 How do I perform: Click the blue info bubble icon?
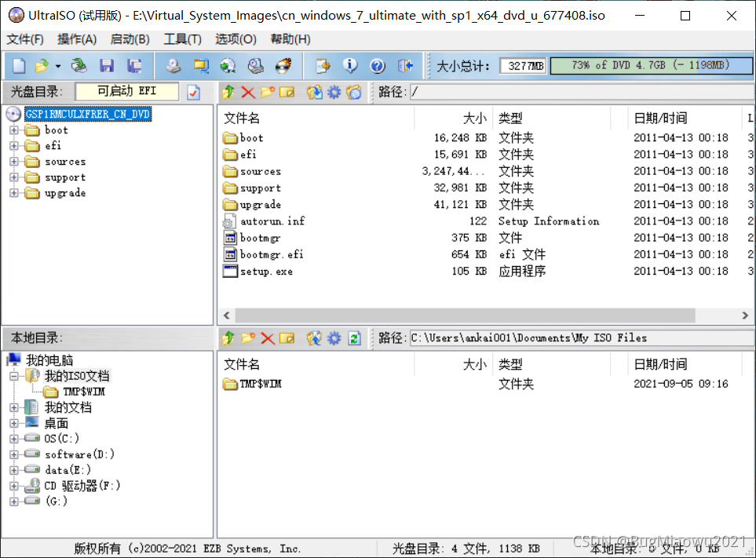(x=350, y=66)
